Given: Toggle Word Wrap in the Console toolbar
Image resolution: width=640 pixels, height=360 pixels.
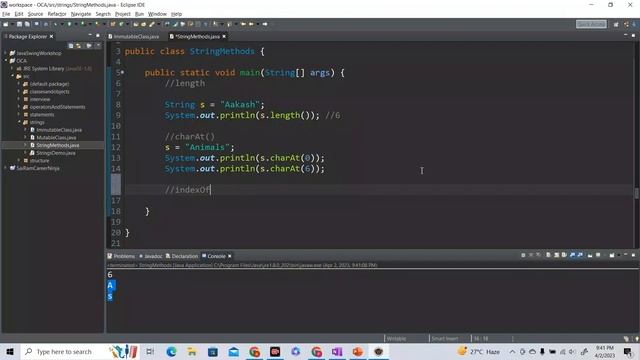Looking at the screenshot, I should [x=564, y=255].
